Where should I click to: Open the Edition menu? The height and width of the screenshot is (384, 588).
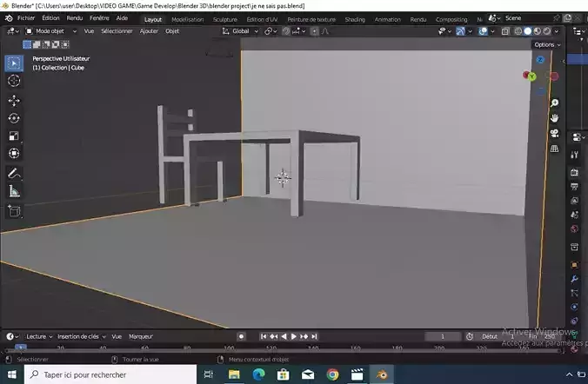tap(50, 18)
